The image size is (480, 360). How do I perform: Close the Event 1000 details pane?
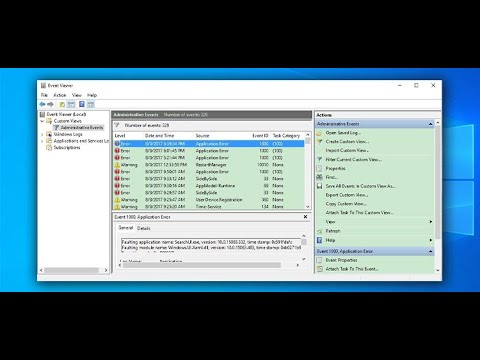[305, 217]
